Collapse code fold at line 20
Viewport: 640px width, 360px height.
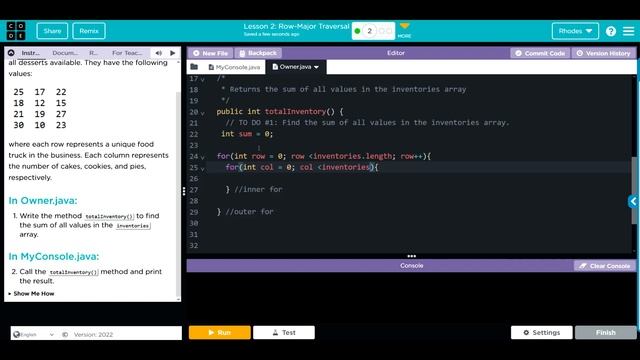(x=203, y=113)
